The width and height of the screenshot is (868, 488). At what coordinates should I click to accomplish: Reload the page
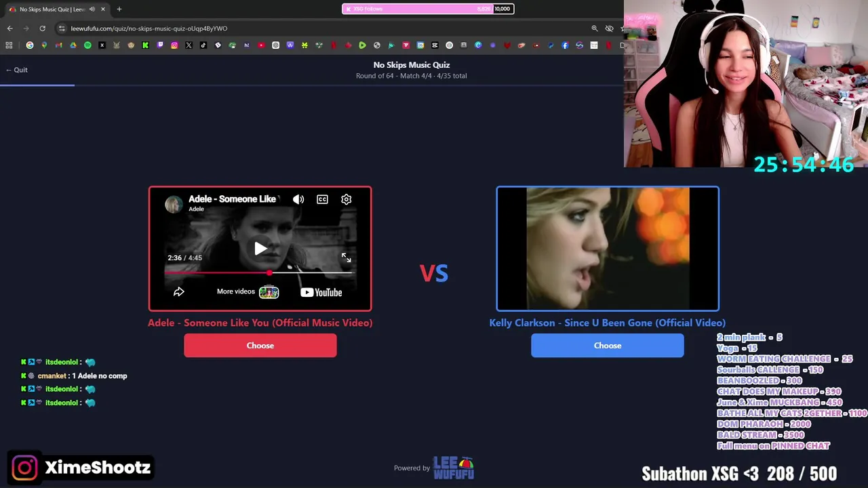click(42, 28)
